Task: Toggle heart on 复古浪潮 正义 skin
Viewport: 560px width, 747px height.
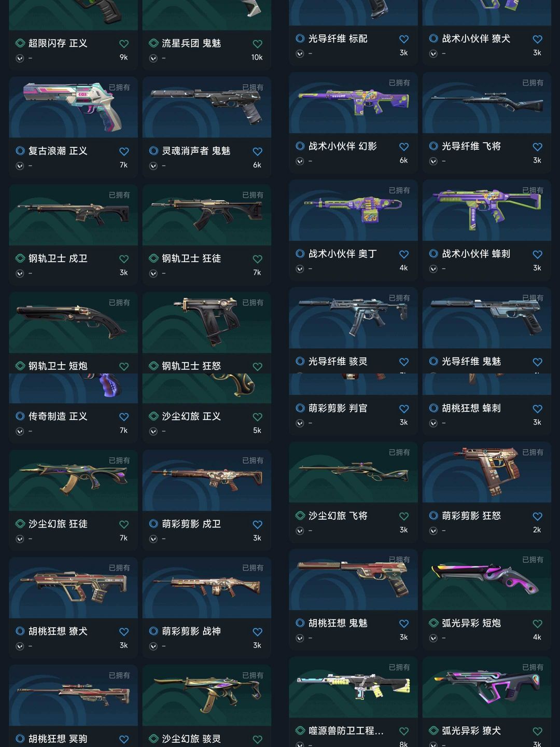Action: coord(124,151)
